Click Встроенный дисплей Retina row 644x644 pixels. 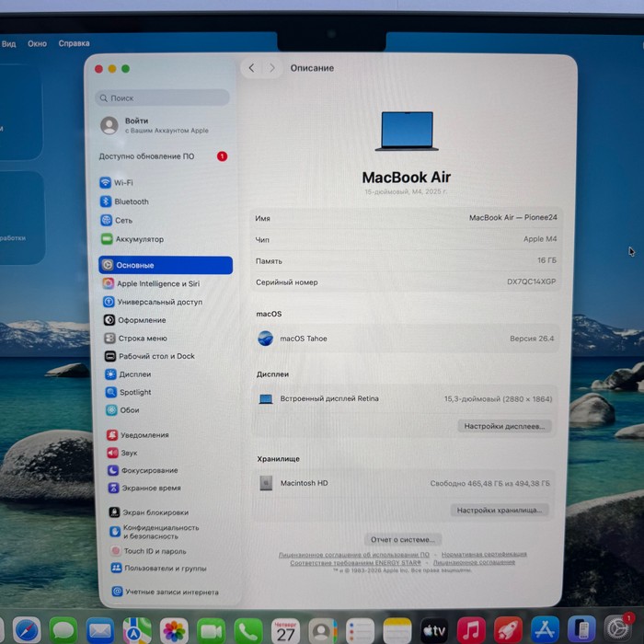point(405,398)
